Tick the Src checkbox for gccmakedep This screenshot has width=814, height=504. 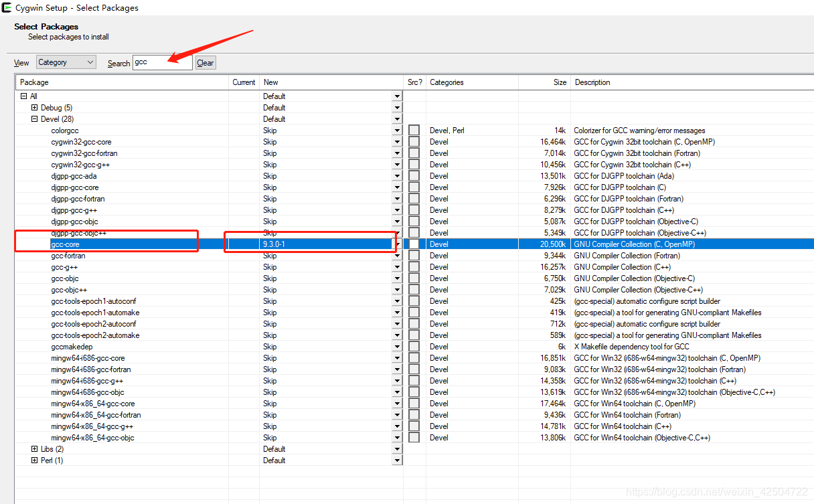[x=414, y=347]
